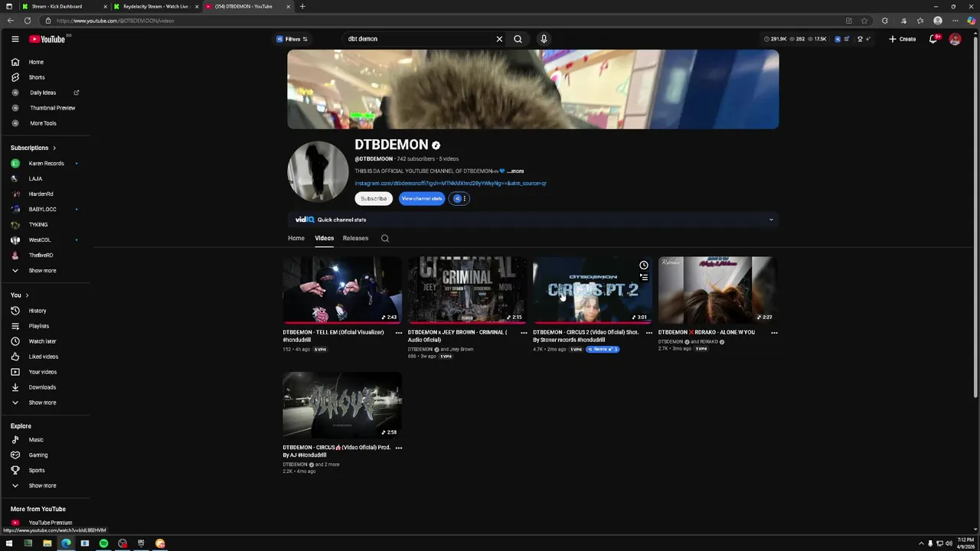Open more actions for TELL EM video
Screen dimensions: 980x551
point(398,333)
